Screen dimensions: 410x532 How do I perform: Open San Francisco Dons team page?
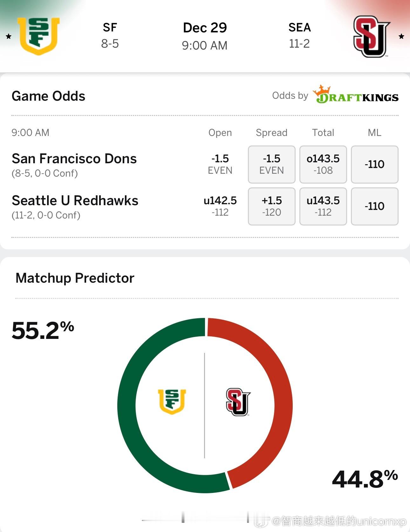(x=74, y=159)
